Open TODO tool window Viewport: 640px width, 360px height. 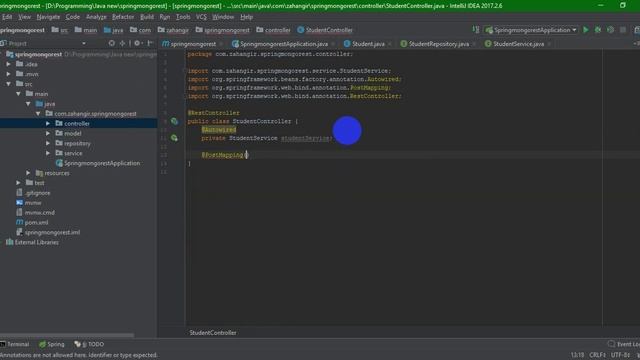(x=89, y=344)
